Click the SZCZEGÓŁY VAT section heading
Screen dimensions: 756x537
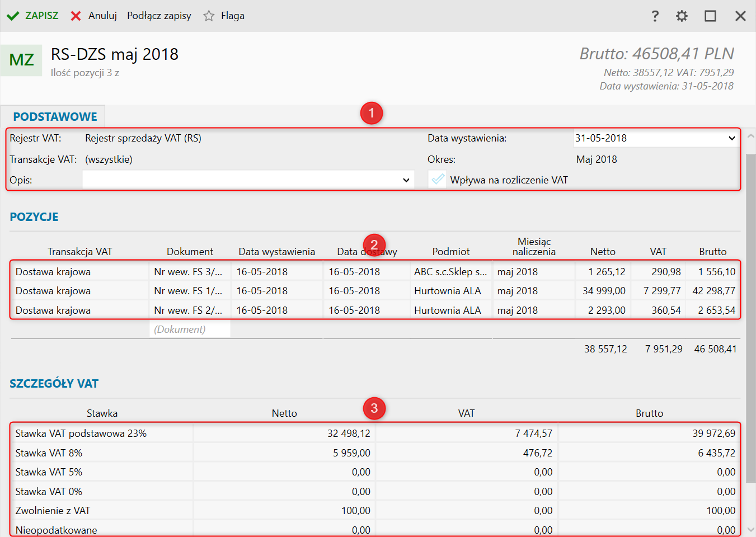point(54,384)
